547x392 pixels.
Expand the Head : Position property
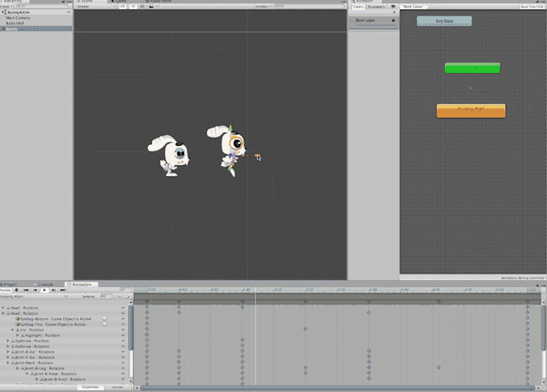click(x=3, y=308)
